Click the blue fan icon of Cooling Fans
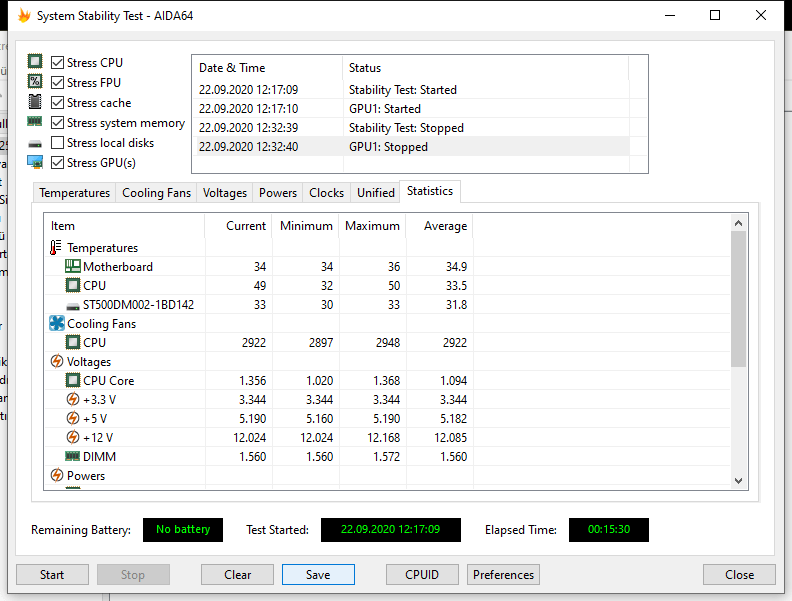This screenshot has height=601, width=792. tap(57, 323)
